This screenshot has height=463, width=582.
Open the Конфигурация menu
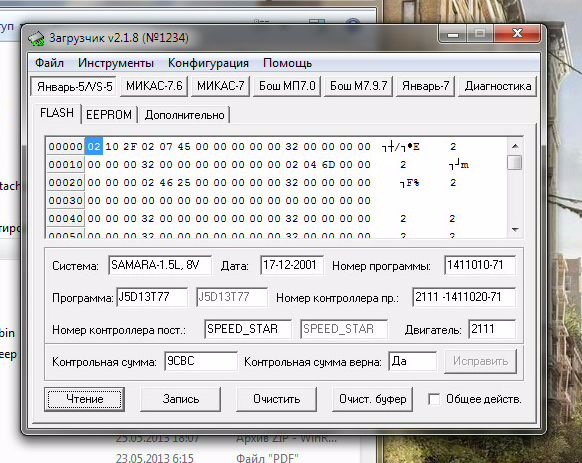[208, 63]
